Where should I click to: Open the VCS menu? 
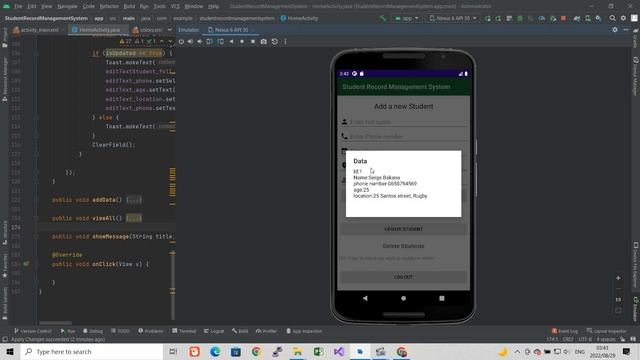(175, 6)
